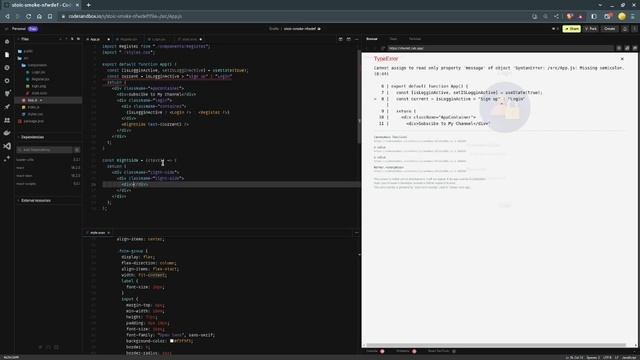The height and width of the screenshot is (360, 640).
Task: Click preview pane horizontal scrollbar
Action: [x=496, y=345]
